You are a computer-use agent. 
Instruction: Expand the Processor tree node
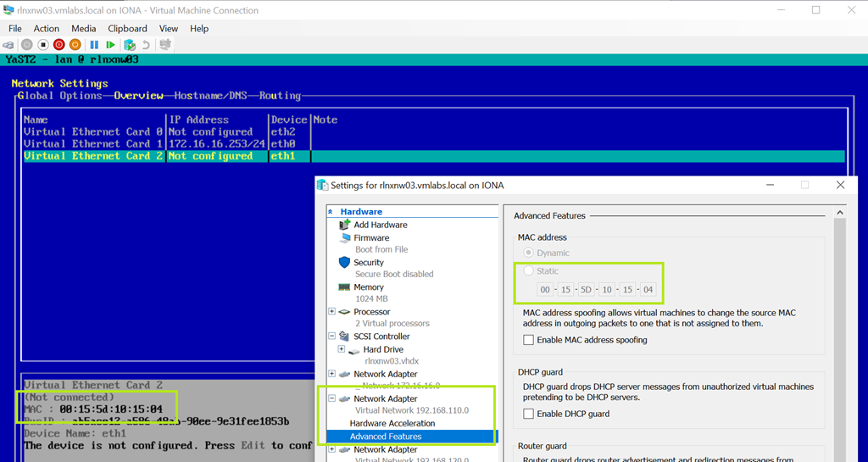332,312
